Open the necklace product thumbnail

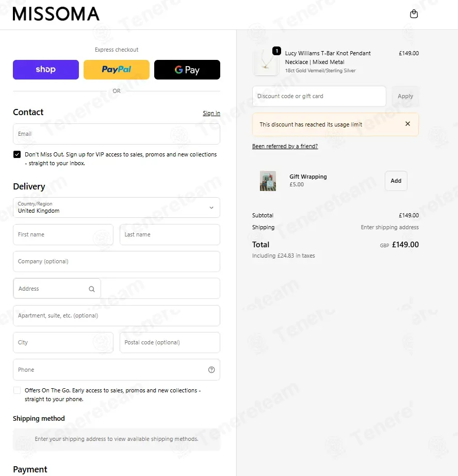pyautogui.click(x=266, y=62)
